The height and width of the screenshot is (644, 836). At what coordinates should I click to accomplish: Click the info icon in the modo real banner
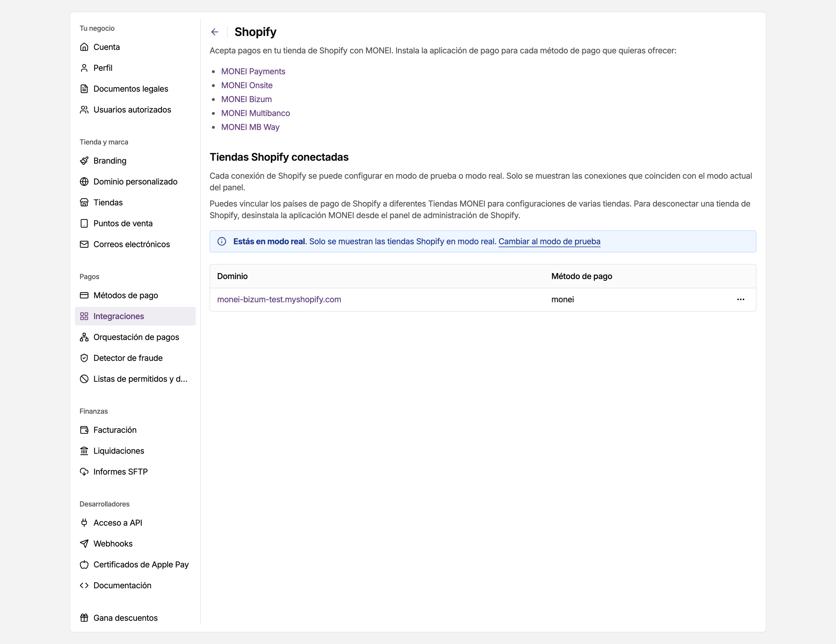tap(222, 241)
